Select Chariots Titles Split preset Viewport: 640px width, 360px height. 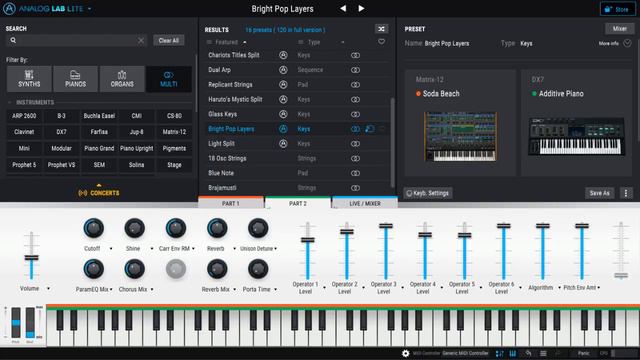pyautogui.click(x=233, y=55)
